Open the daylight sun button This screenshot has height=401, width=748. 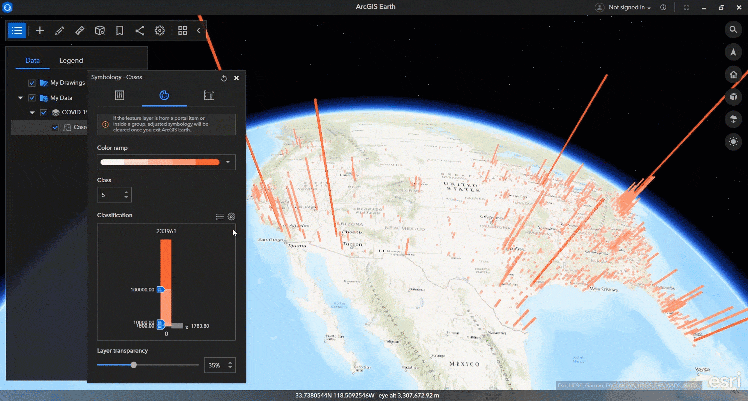click(733, 142)
